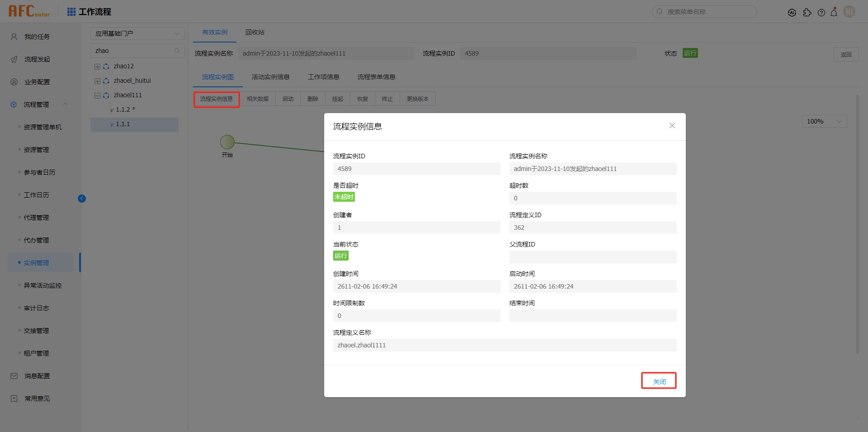The height and width of the screenshot is (432, 868).
Task: Check notifications via the bell icon
Action: coord(834,12)
